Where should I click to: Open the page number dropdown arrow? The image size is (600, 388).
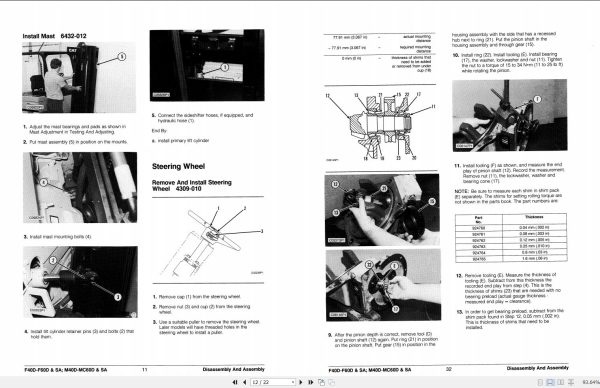[293, 382]
